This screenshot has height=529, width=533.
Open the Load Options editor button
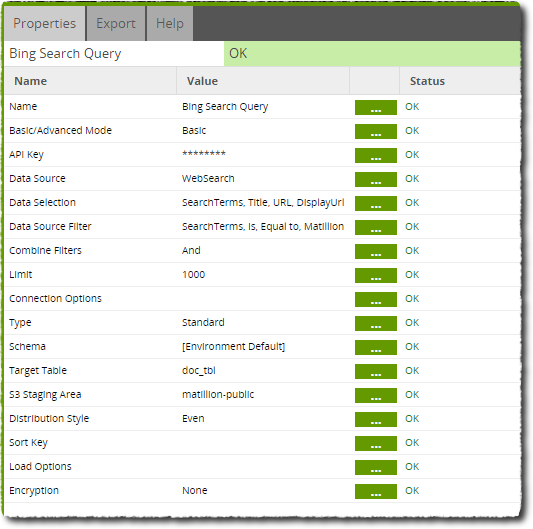376,467
